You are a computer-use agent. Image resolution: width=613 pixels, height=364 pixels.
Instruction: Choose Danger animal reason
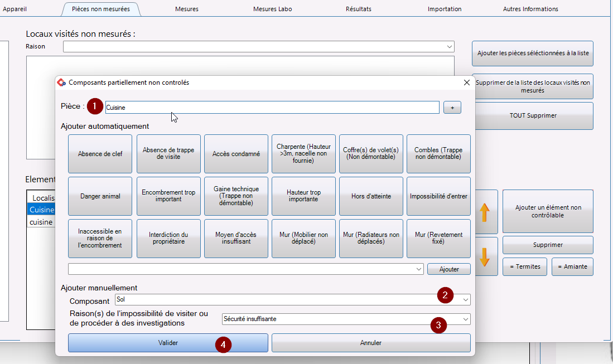[x=100, y=196]
